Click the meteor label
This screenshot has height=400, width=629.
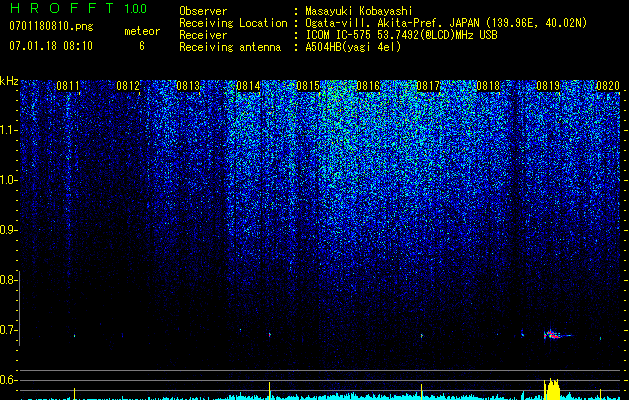pos(142,31)
